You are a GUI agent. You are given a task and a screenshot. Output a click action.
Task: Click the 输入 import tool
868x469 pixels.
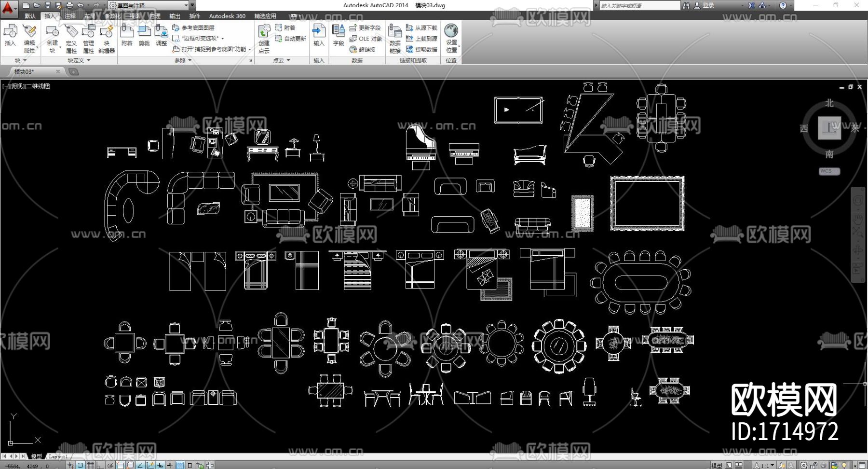click(x=319, y=35)
